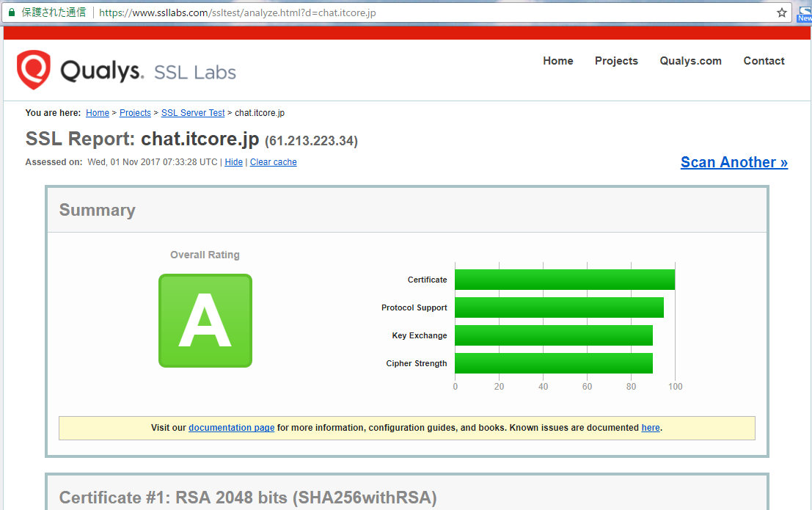
Task: Click the Protocol Support score bar
Action: 559,307
